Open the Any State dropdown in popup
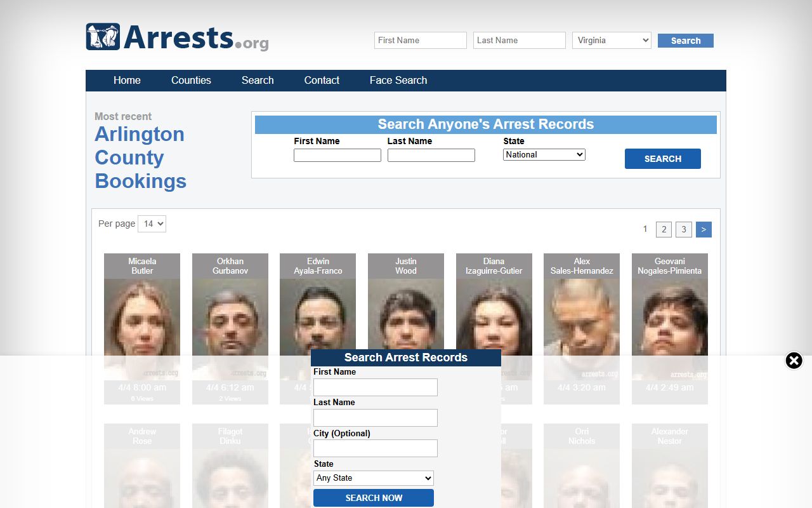 [x=374, y=478]
